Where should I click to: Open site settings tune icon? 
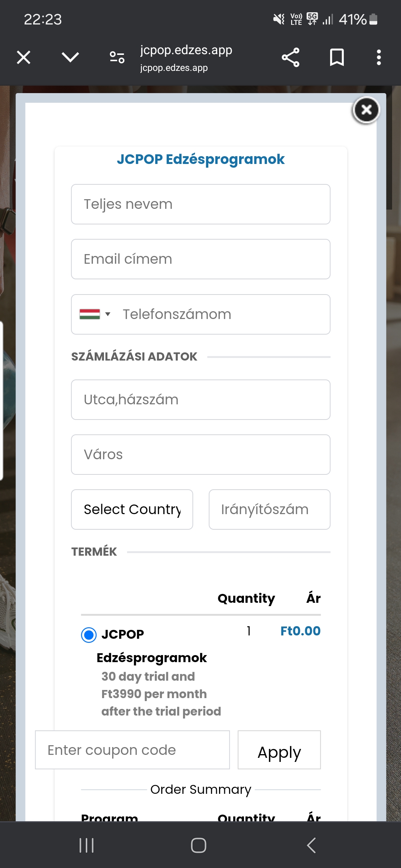(x=117, y=57)
